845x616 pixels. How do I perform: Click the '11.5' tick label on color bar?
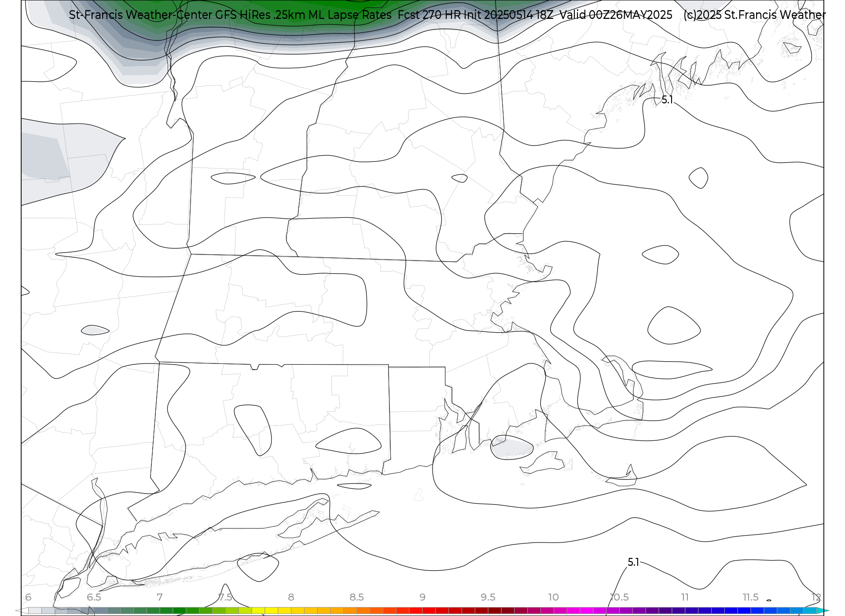751,597
